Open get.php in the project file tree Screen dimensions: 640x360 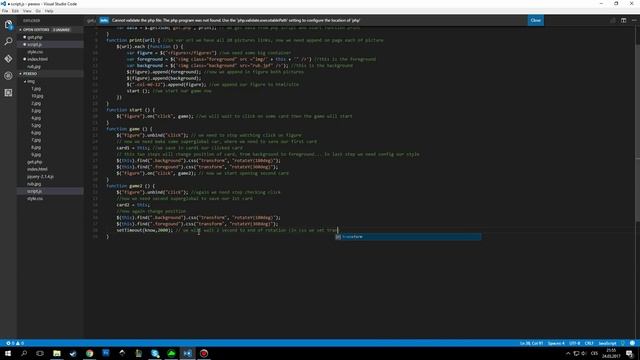click(x=35, y=162)
